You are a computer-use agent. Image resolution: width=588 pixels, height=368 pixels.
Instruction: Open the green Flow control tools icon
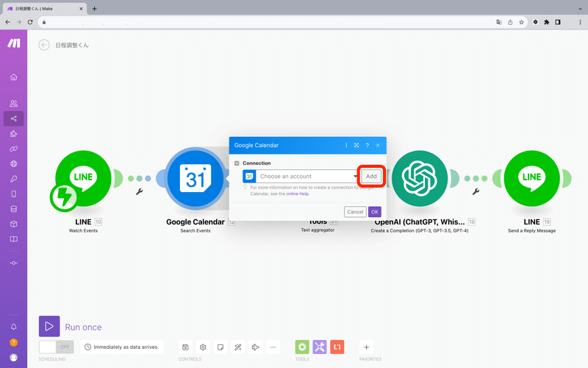pyautogui.click(x=302, y=347)
